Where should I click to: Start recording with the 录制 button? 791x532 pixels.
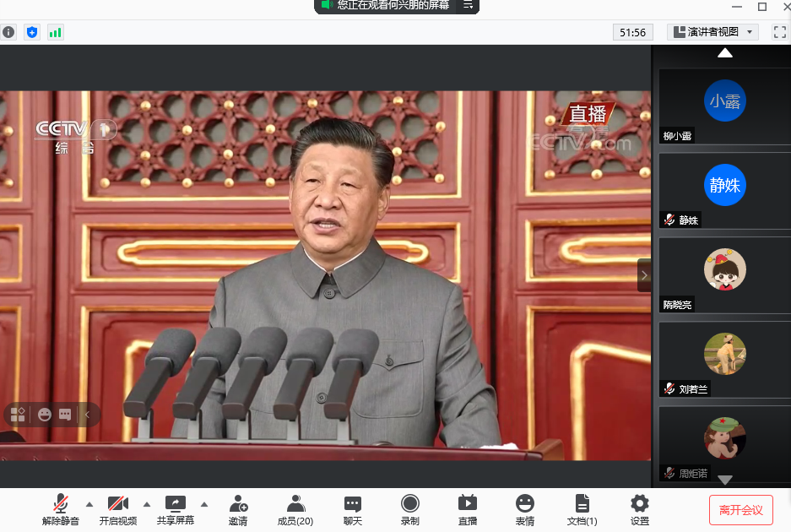click(x=410, y=509)
